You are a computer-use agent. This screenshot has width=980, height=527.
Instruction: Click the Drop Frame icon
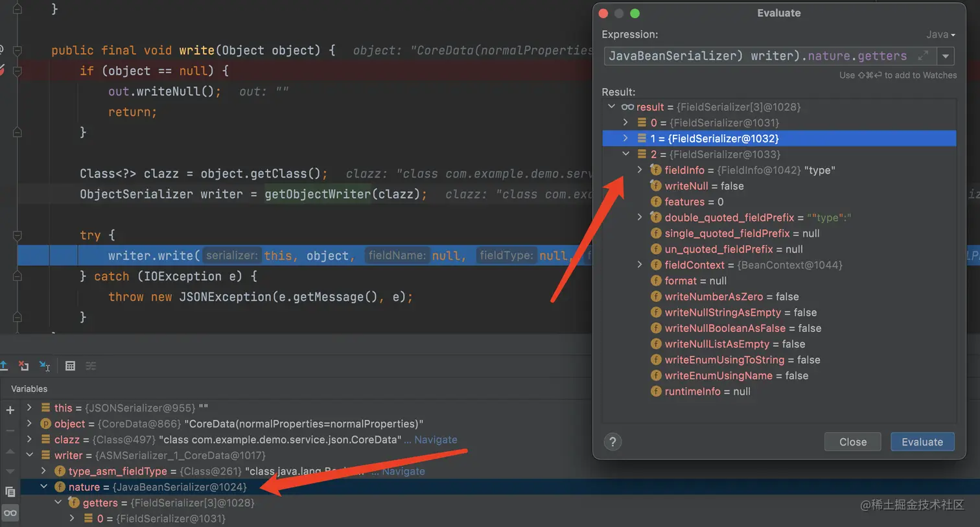coord(23,366)
